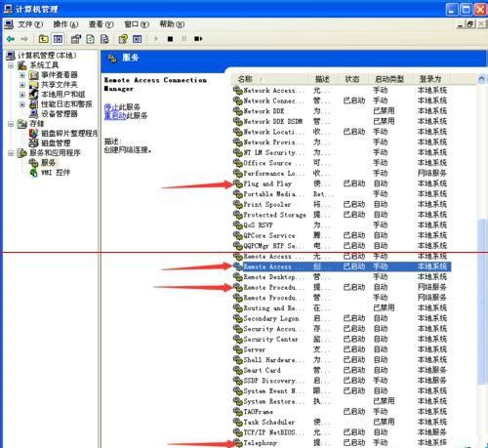This screenshot has height=448, width=488.
Task: Open the Help toolbar icon
Action: pyautogui.click(x=123, y=39)
